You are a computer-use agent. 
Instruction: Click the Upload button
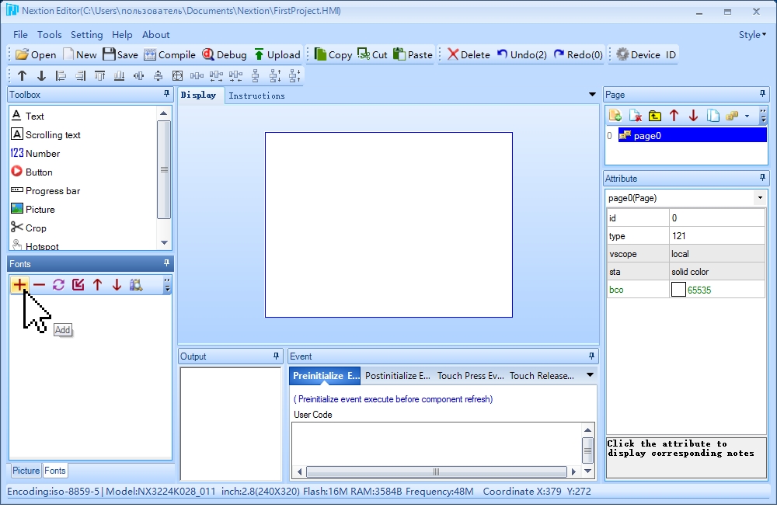point(277,54)
